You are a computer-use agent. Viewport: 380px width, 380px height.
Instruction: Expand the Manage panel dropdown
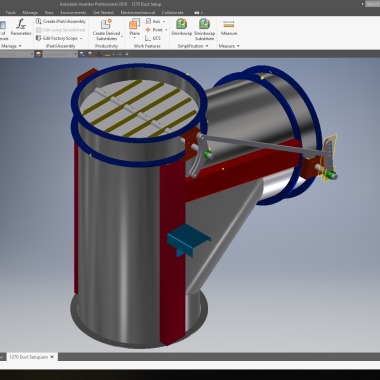pyautogui.click(x=20, y=46)
